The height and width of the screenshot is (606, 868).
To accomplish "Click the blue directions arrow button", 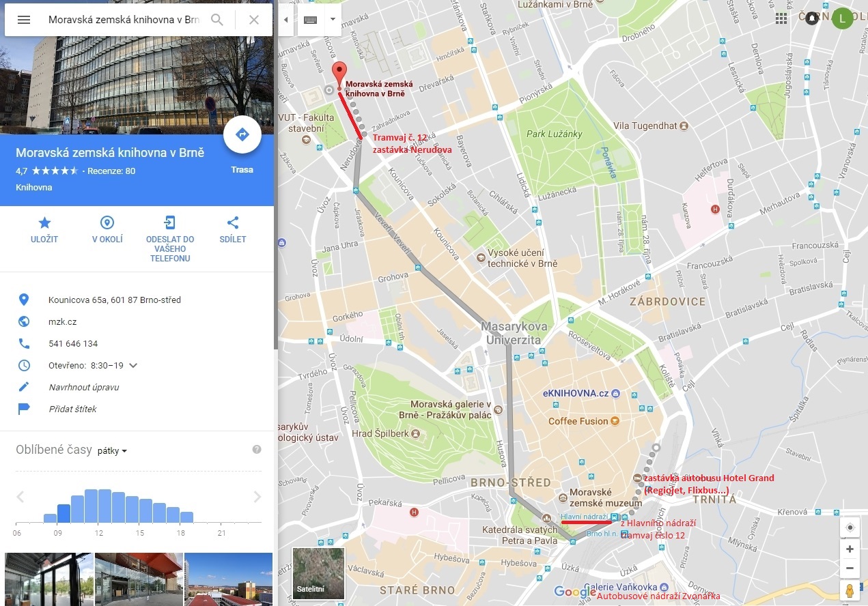I will tap(242, 134).
